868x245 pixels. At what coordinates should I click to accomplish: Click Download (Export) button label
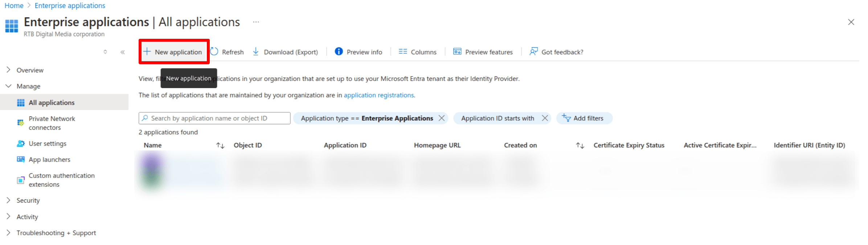pyautogui.click(x=291, y=52)
